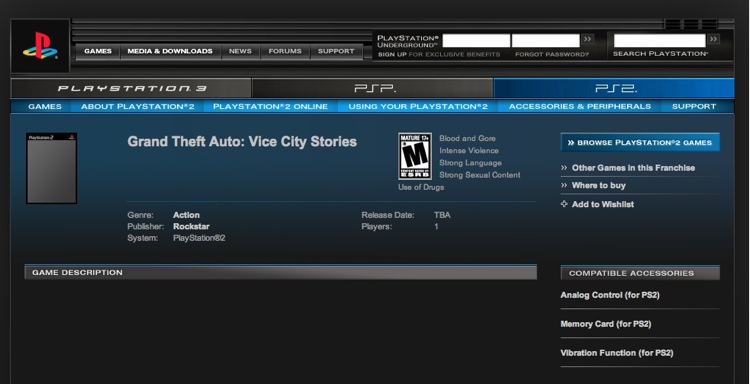Click the Action genre link
The width and height of the screenshot is (750, 384).
click(x=186, y=215)
